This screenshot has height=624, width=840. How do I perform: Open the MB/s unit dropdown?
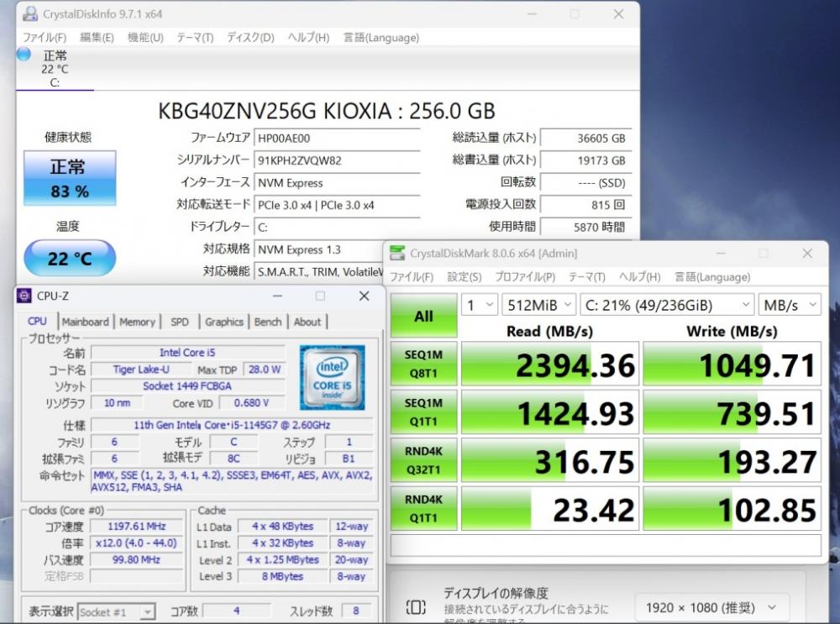(x=790, y=306)
